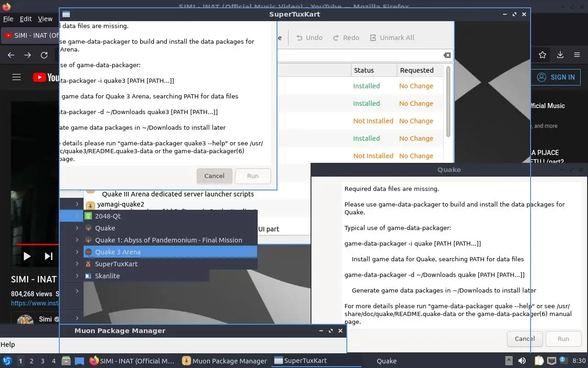Skip to next YouTube video

(48, 256)
